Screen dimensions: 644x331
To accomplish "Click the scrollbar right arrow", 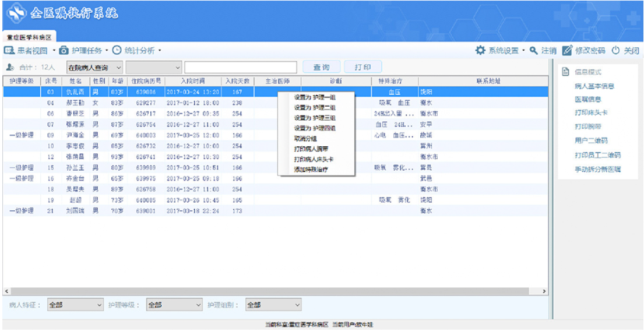I will 544,291.
